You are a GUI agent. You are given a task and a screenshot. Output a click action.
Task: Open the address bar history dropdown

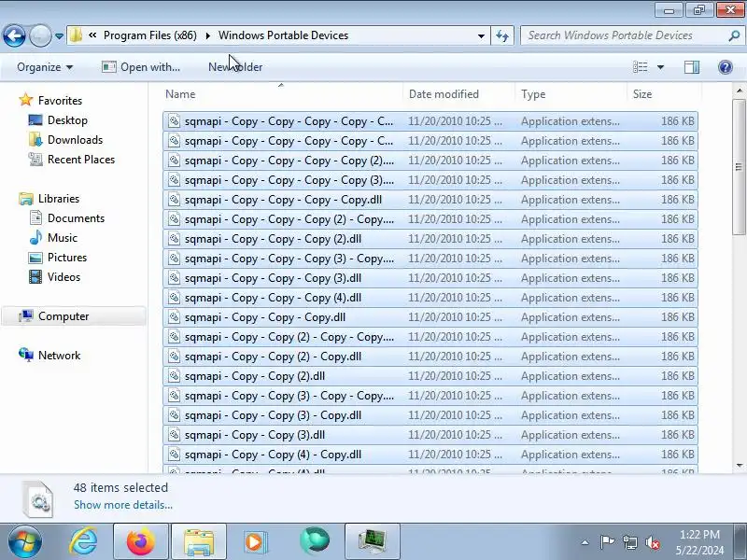click(481, 35)
